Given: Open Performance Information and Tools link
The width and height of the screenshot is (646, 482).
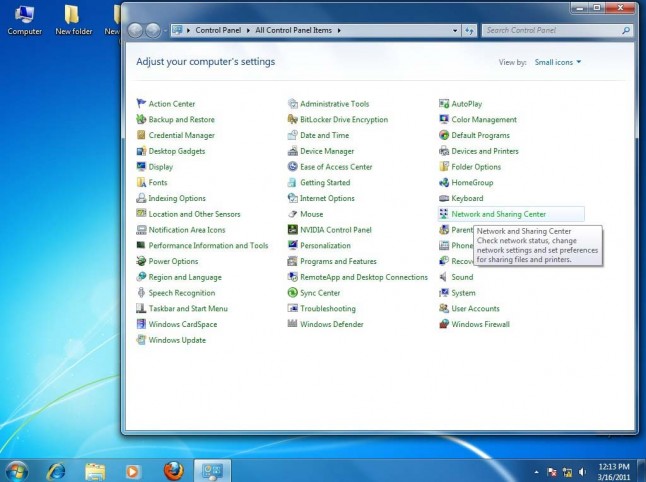Looking at the screenshot, I should click(x=208, y=246).
